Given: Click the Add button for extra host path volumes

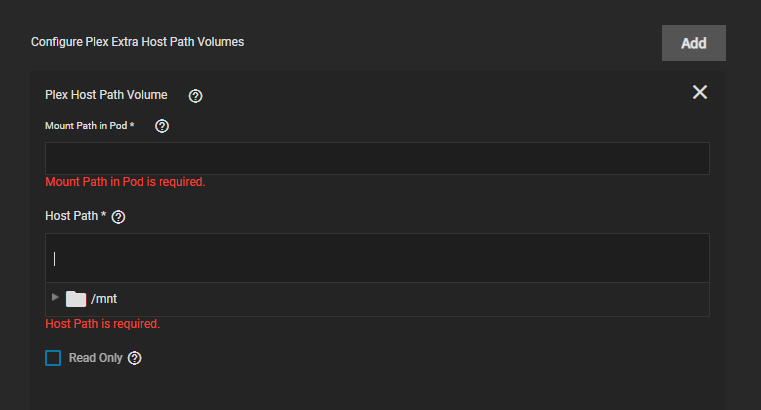Looking at the screenshot, I should tap(694, 43).
